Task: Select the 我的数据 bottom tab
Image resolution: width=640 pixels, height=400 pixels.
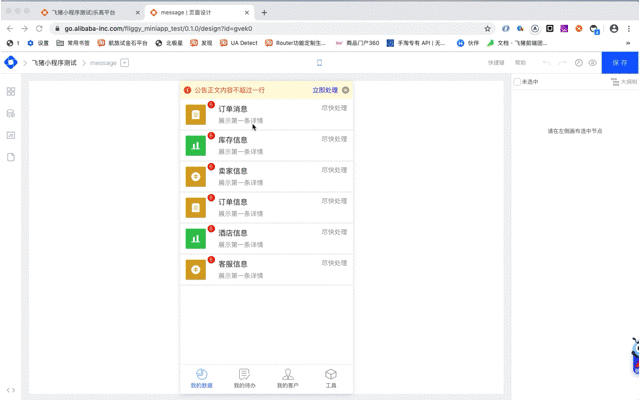Action: pyautogui.click(x=202, y=378)
